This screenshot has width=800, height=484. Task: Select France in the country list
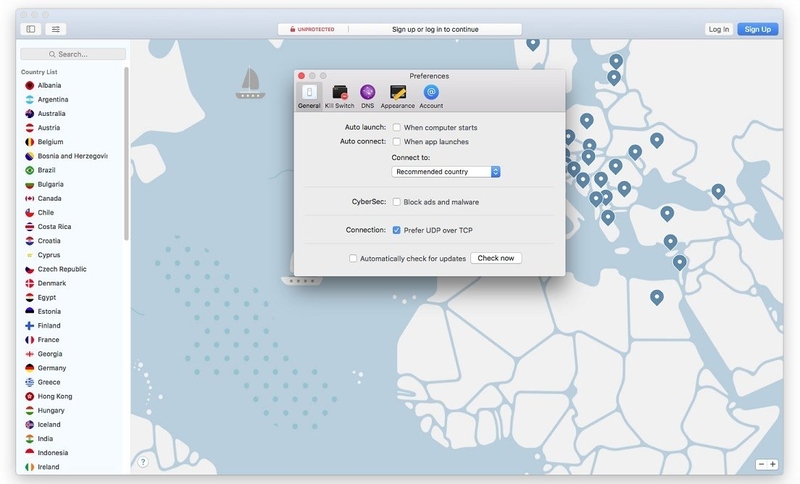[48, 340]
